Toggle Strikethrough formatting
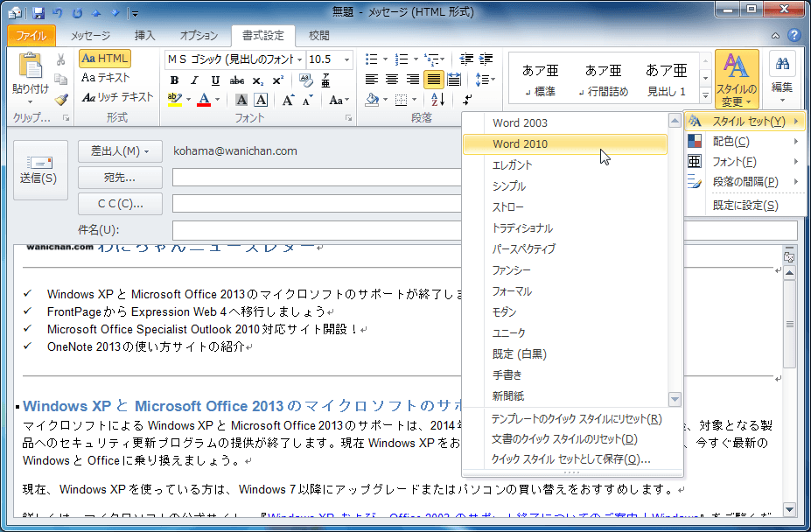811x532 pixels. click(237, 80)
